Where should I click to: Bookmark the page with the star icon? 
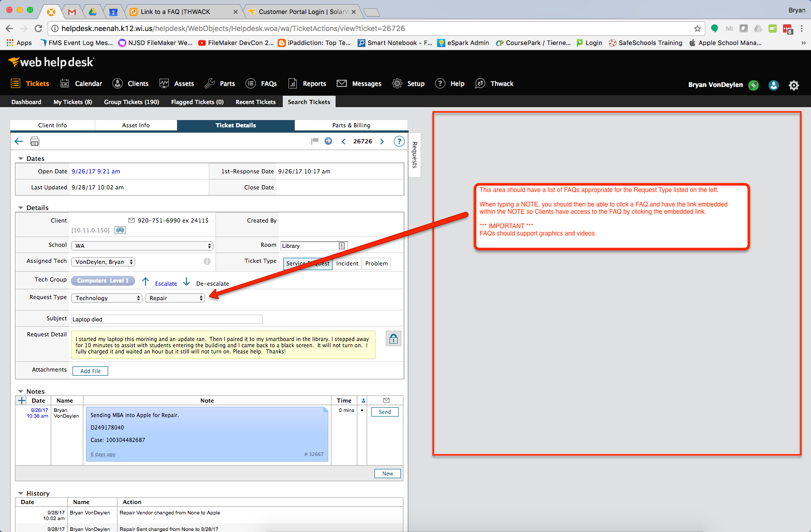coord(698,28)
